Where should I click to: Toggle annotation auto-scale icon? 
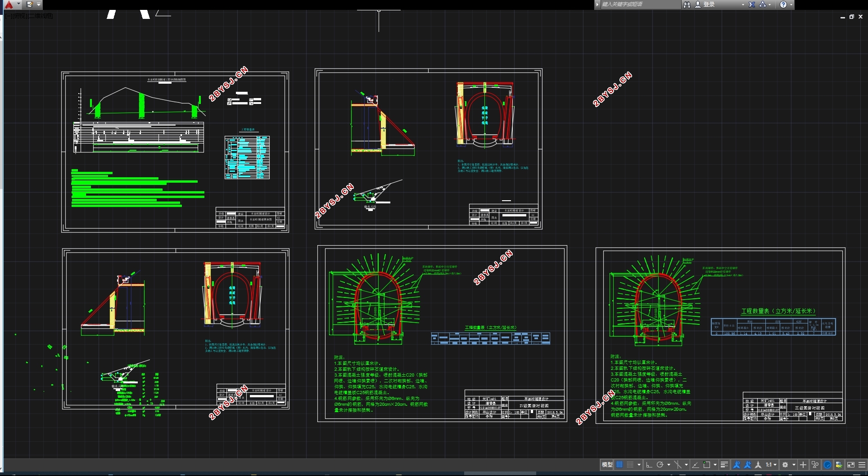point(747,465)
